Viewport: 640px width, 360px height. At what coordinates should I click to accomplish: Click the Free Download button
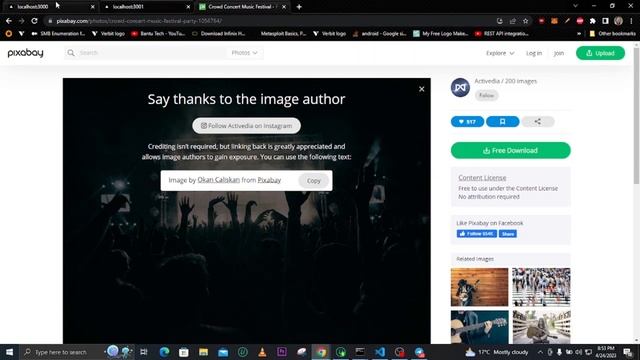pos(511,151)
